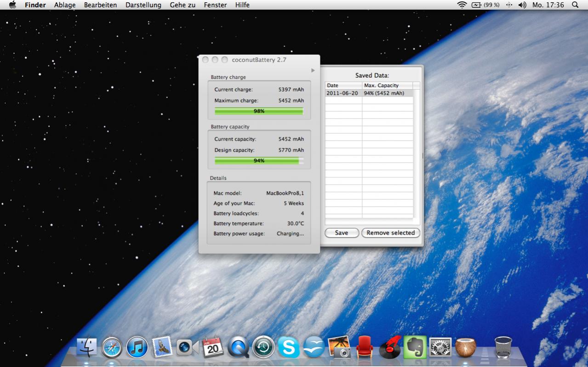Viewport: 588px width, 367px height.
Task: Click Saved Data table scrollbar
Action: 417,153
